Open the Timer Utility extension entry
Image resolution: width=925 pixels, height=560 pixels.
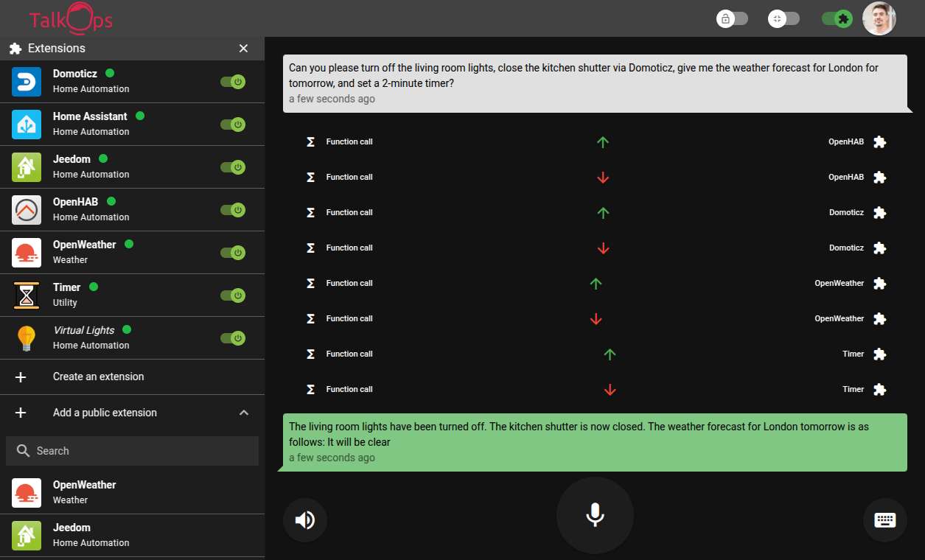click(x=132, y=295)
